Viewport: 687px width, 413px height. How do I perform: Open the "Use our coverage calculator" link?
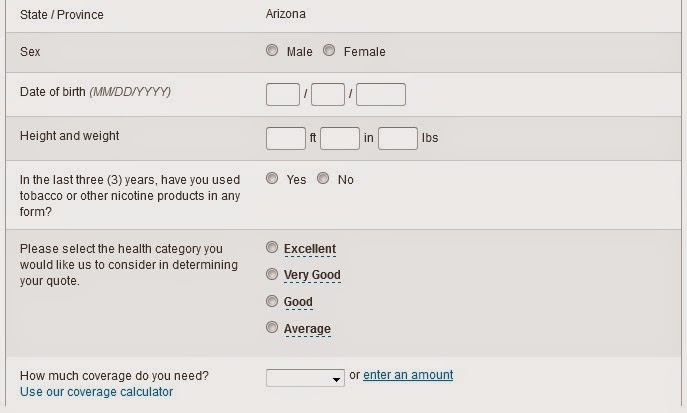coord(96,392)
